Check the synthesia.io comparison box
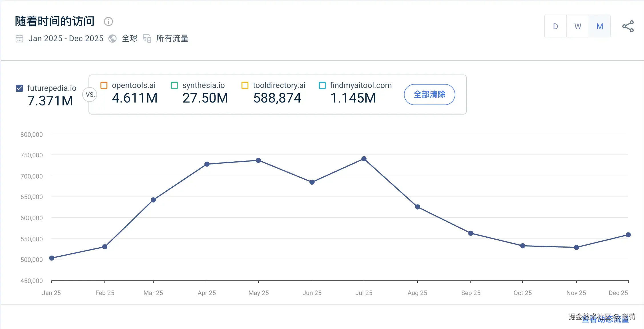644x329 pixels. pos(174,85)
